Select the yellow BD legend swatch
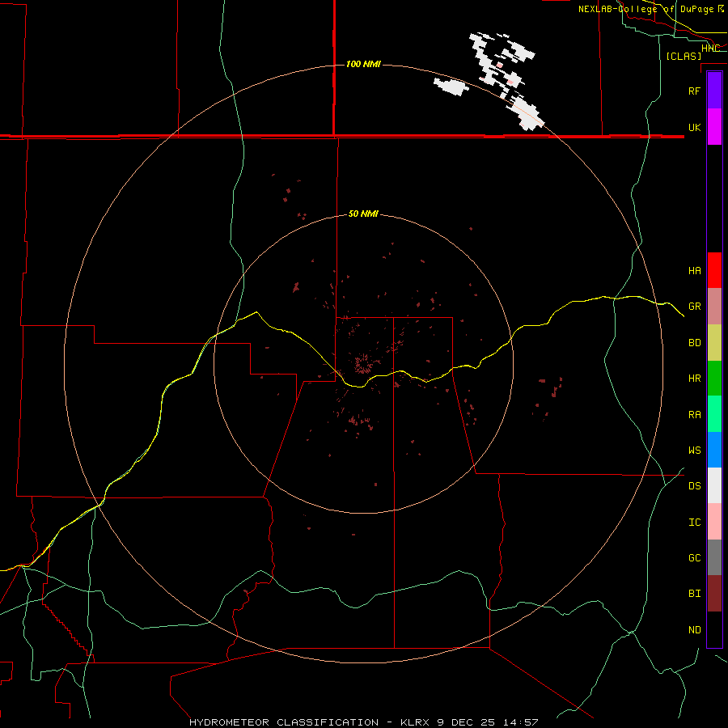The width and height of the screenshot is (728, 728). 714,343
